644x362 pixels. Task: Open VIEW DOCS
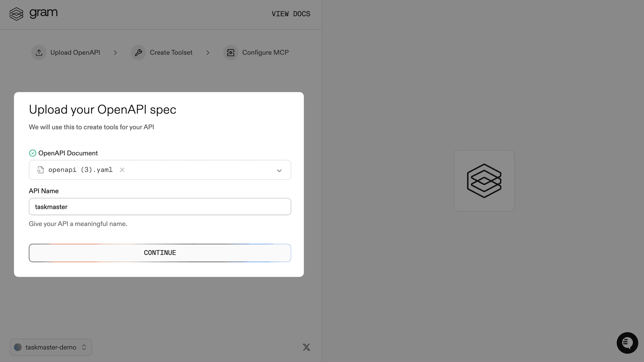(x=291, y=14)
